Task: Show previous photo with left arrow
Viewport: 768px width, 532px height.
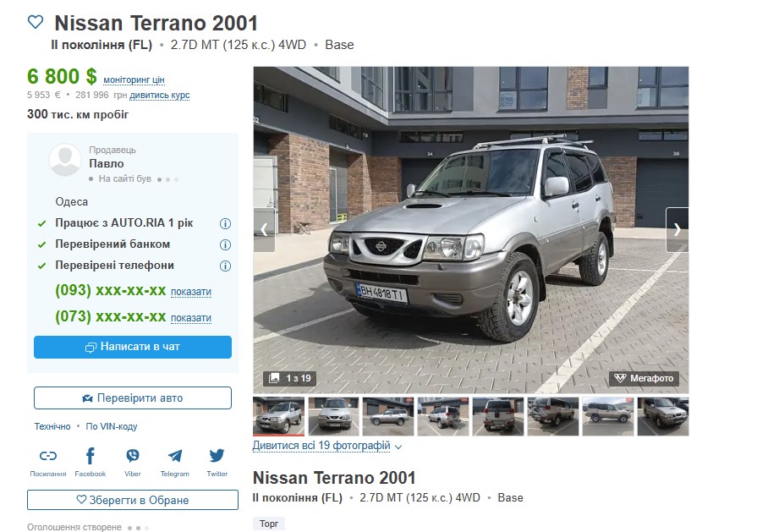Action: (x=264, y=230)
